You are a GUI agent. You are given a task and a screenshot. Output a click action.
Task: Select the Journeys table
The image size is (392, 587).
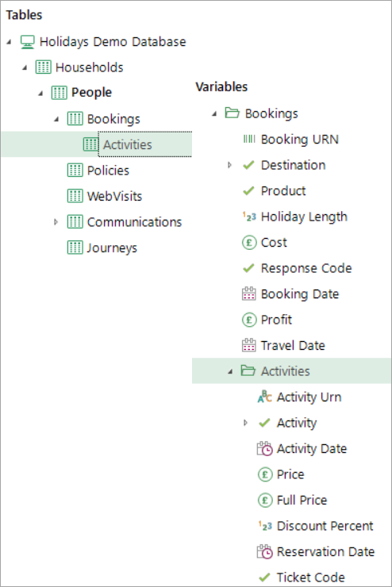coord(102,247)
